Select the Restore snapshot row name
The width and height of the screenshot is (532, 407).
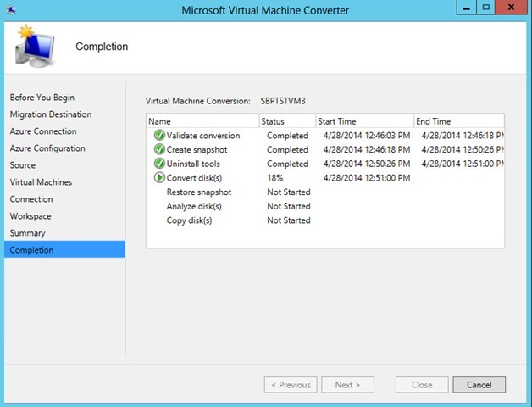click(x=199, y=192)
